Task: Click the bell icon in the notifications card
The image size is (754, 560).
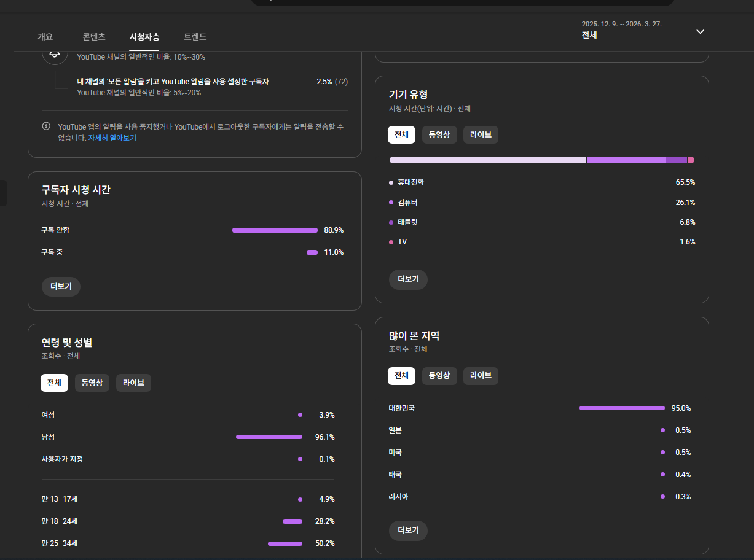Action: pyautogui.click(x=54, y=54)
